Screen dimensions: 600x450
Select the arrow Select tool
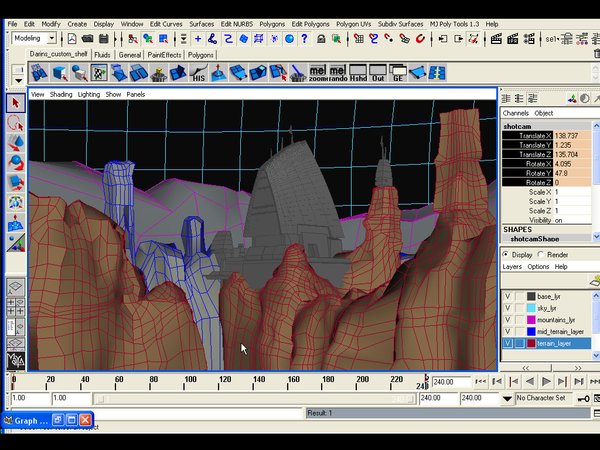[x=15, y=102]
